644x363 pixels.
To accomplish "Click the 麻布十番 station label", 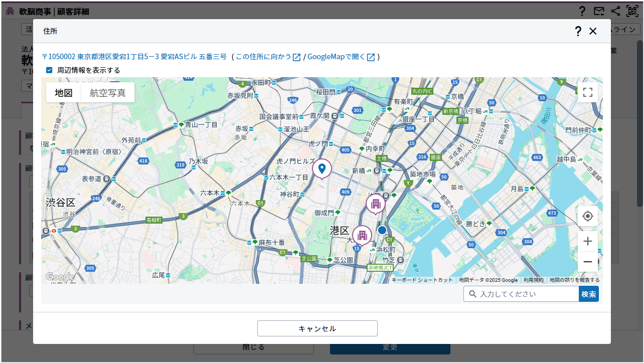I will tap(272, 242).
